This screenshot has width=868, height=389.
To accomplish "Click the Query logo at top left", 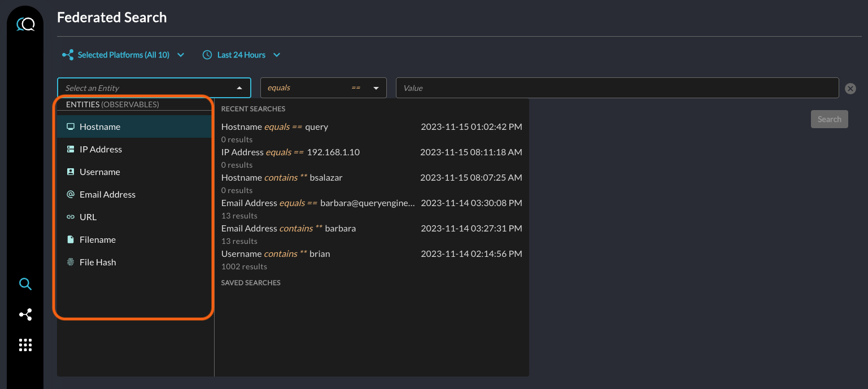I will [x=25, y=24].
